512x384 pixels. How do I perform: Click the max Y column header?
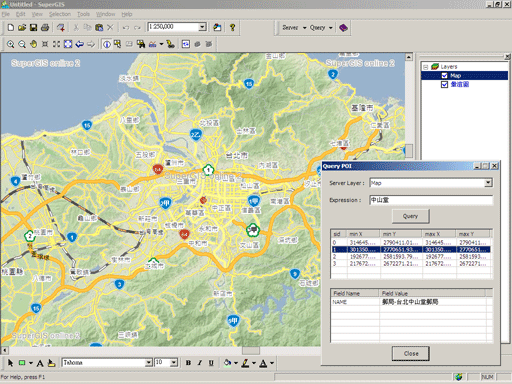click(472, 234)
